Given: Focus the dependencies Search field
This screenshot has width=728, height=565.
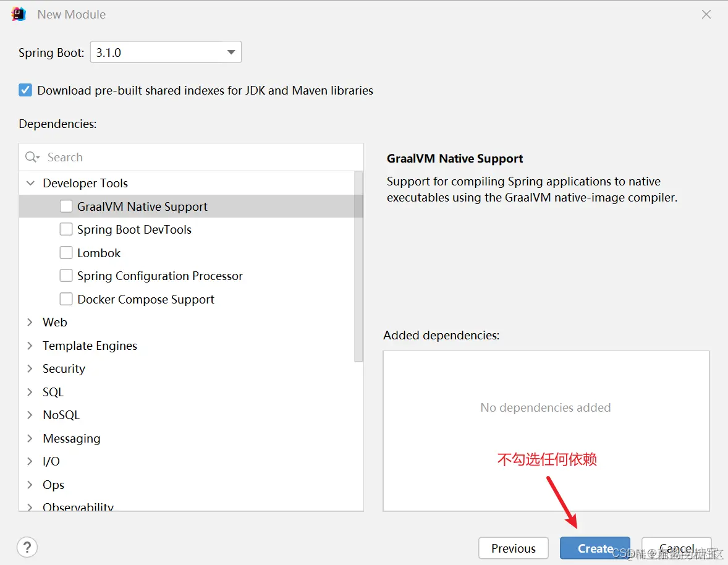Looking at the screenshot, I should [192, 157].
